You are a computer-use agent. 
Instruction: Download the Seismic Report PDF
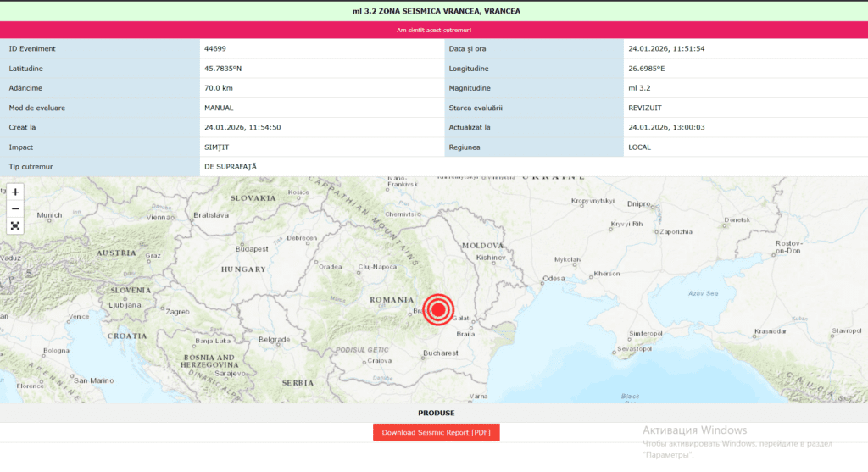coord(437,432)
